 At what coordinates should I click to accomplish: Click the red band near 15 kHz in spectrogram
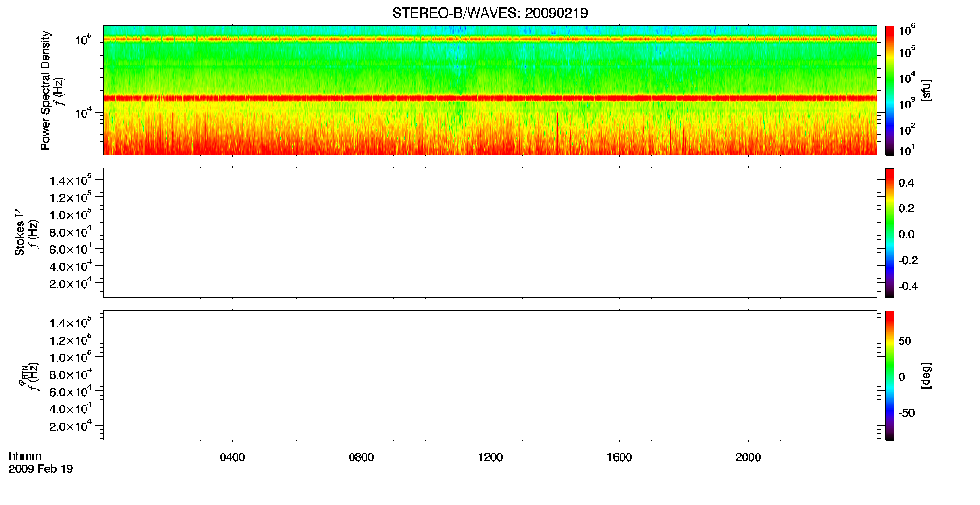pyautogui.click(x=490, y=98)
